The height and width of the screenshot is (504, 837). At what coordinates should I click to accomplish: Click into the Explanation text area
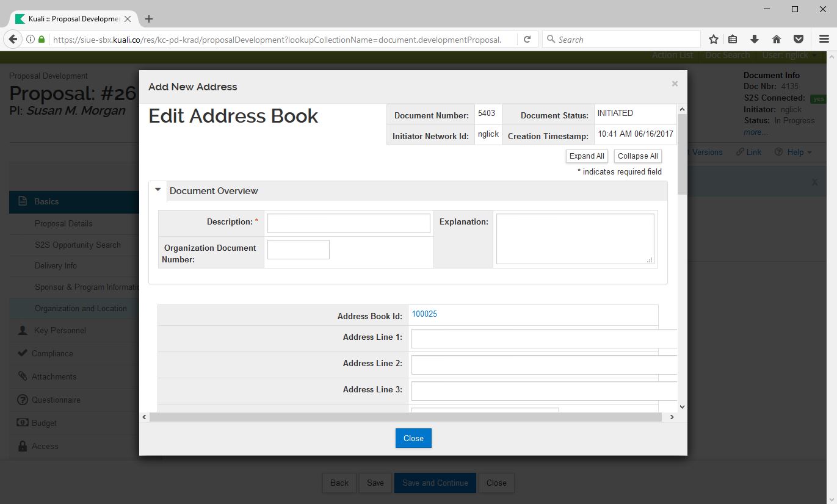574,239
